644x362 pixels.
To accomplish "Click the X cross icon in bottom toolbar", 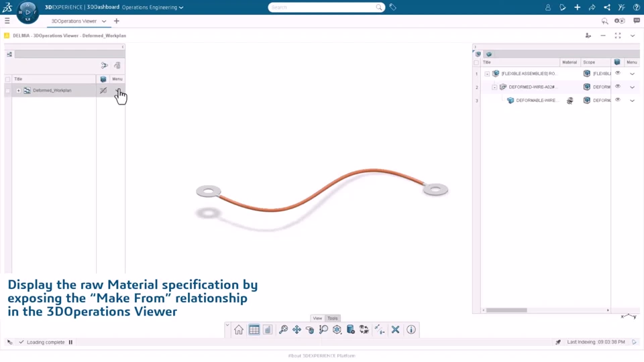I will click(x=395, y=330).
